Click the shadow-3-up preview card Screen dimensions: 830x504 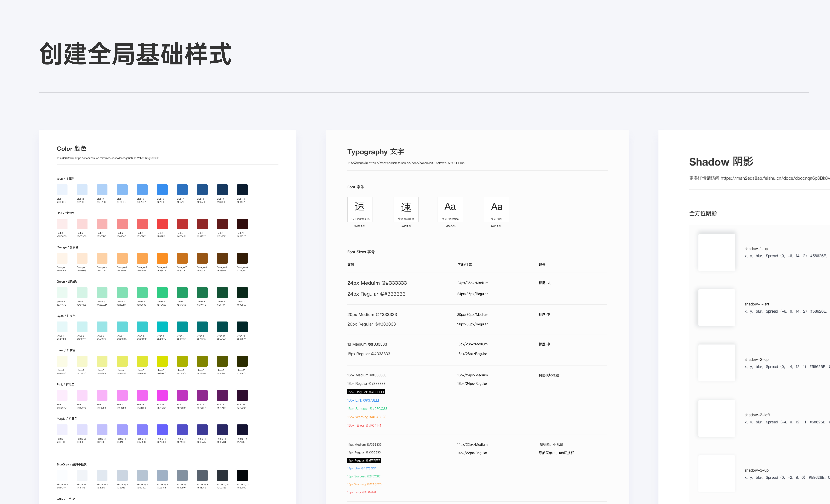click(717, 474)
